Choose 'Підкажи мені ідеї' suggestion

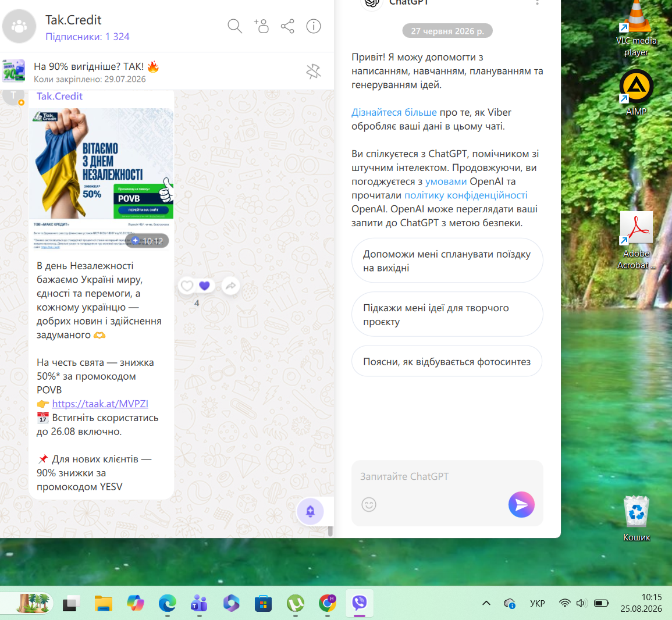click(447, 315)
